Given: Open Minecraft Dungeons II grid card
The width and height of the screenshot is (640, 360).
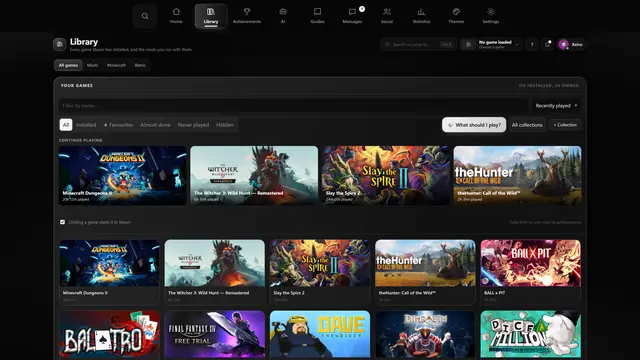Looking at the screenshot, I should click(x=109, y=272).
